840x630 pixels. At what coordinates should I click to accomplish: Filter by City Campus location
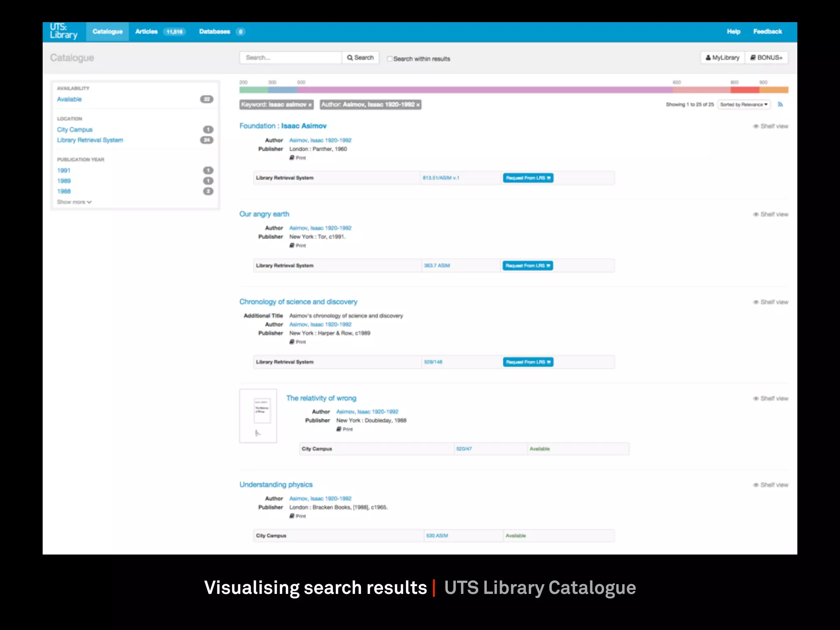(x=75, y=130)
